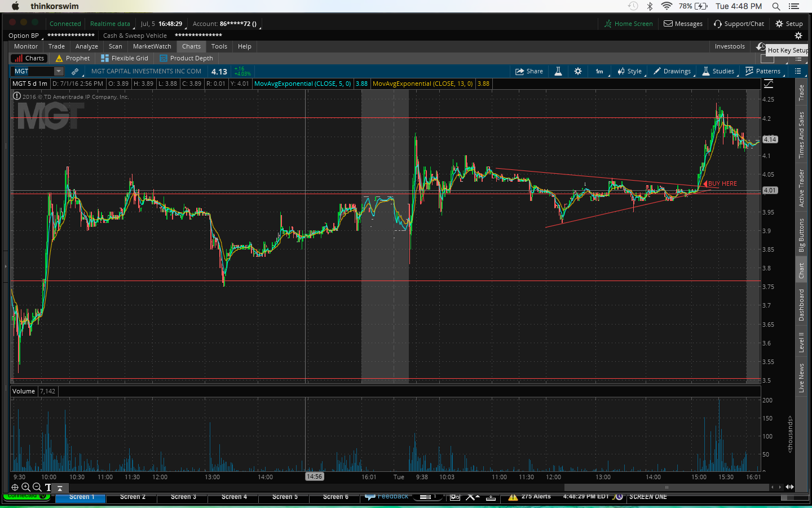
Task: Click the zoom in magnifier icon
Action: point(26,487)
